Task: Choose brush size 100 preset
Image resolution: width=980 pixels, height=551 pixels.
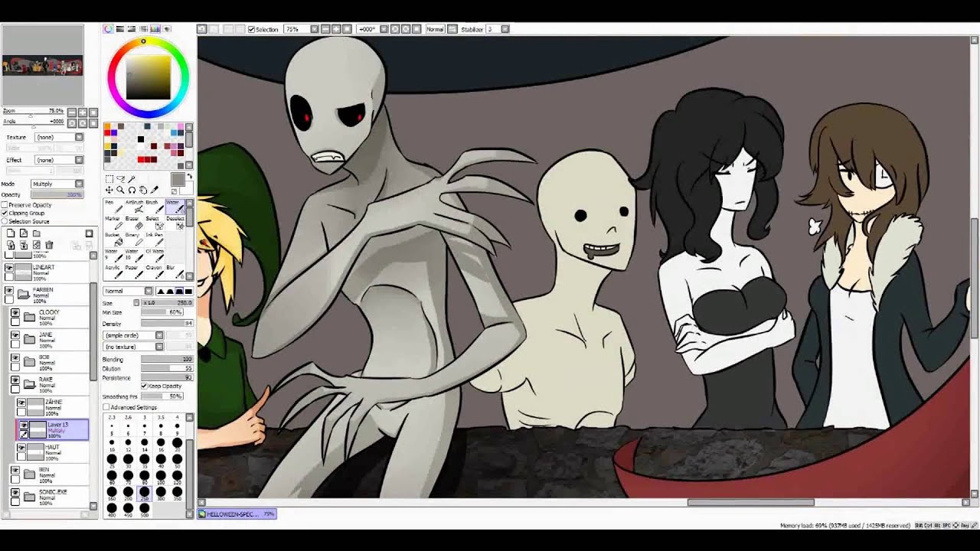Action: coord(161,477)
